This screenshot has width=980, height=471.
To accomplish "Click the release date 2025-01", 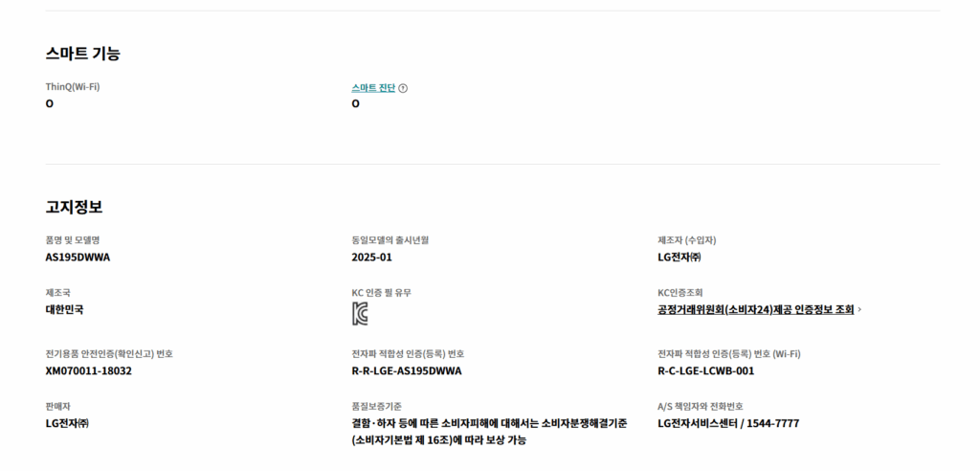I will [x=372, y=257].
